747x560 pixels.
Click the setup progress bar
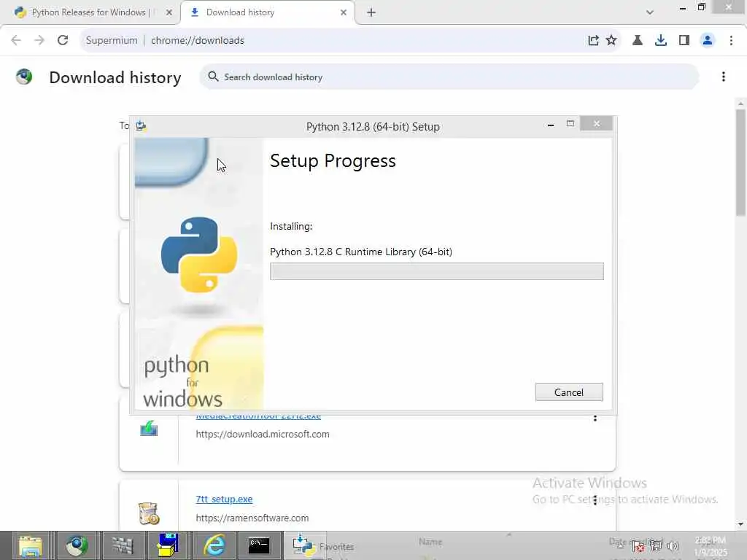[x=437, y=271]
